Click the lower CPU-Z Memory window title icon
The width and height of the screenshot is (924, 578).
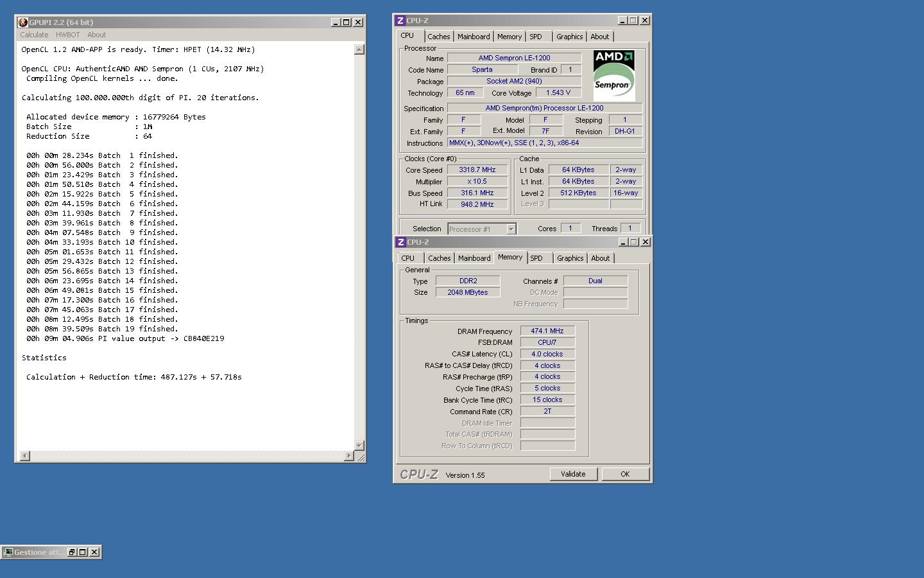pyautogui.click(x=400, y=242)
